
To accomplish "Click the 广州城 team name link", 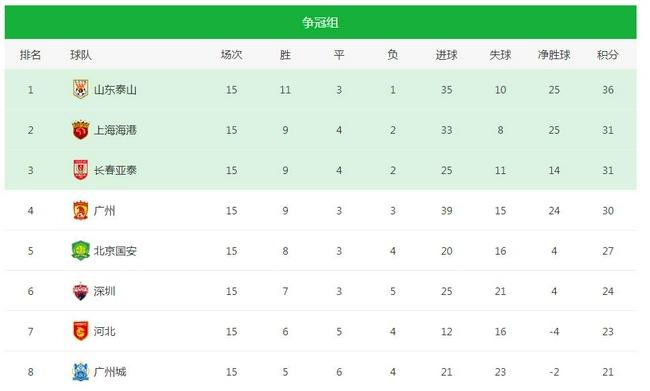I will tap(110, 372).
